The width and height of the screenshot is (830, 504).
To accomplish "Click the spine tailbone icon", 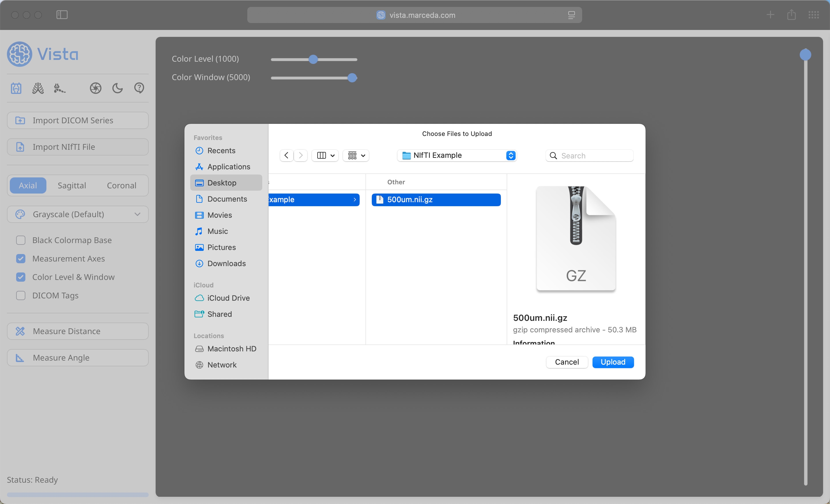I will pyautogui.click(x=59, y=88).
